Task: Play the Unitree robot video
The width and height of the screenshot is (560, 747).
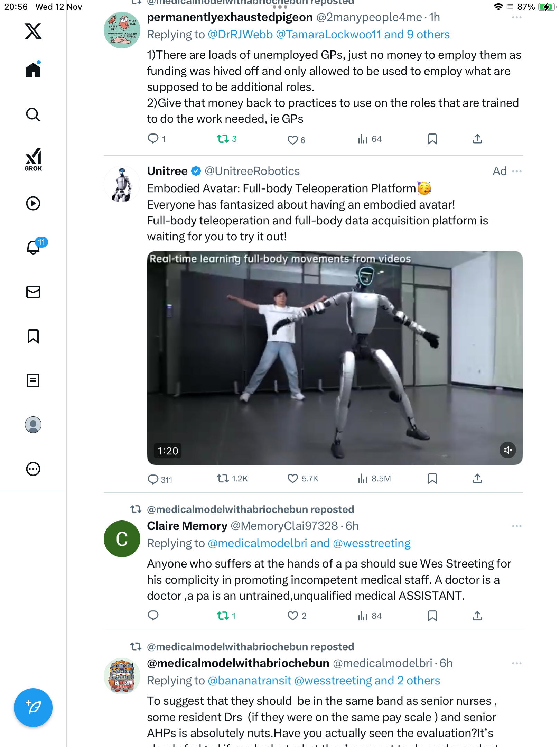Action: coord(335,358)
